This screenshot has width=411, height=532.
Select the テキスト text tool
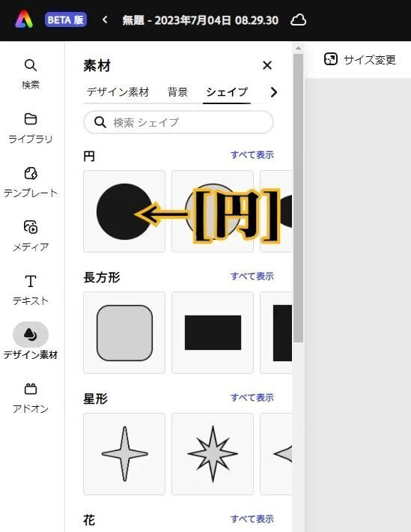pyautogui.click(x=31, y=290)
